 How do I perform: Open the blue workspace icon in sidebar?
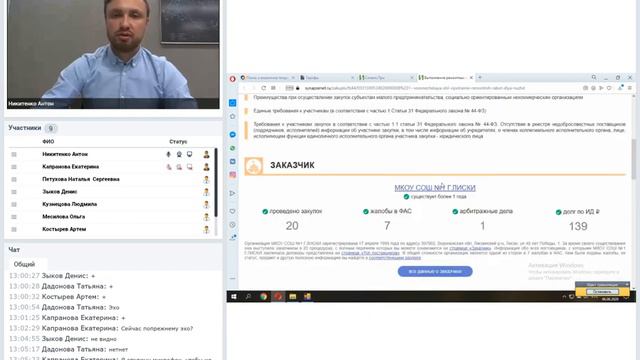point(233,103)
